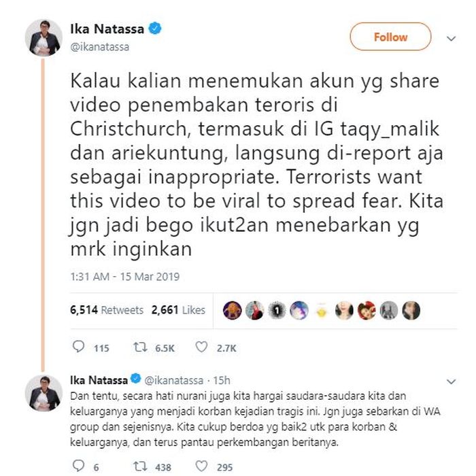
Task: Expand the reply tweet options chevron
Action: [451, 381]
